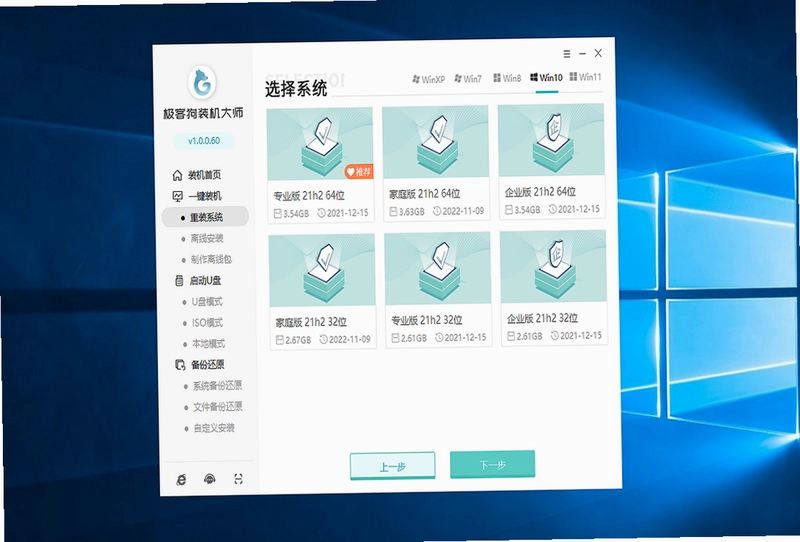Click the 2.67GB size text
Viewport: 800px width, 542px height.
tap(298, 340)
